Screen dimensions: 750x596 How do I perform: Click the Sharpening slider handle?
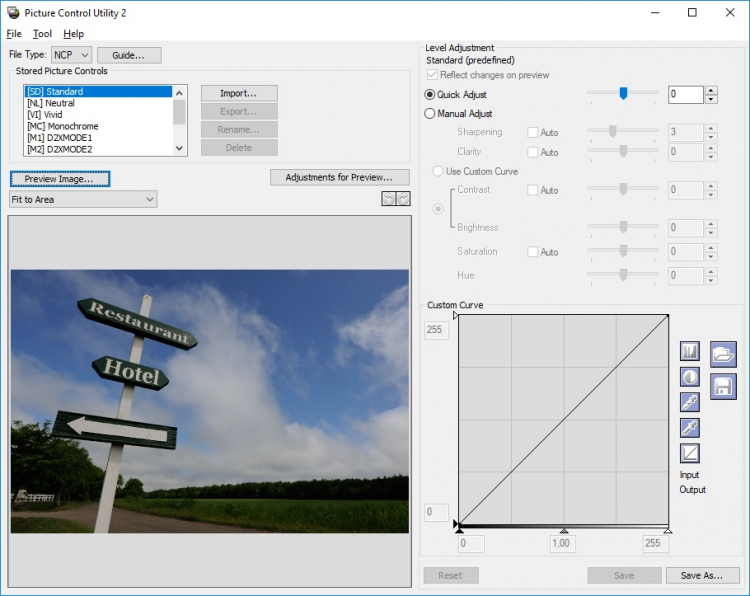(x=612, y=131)
